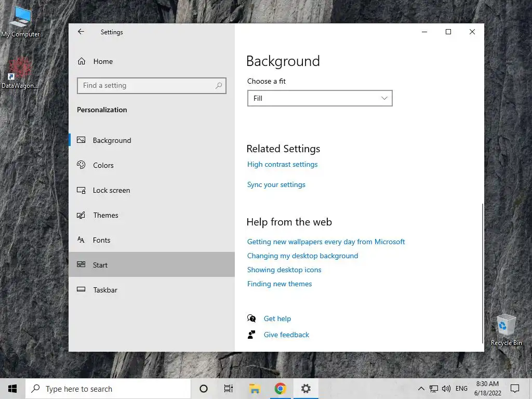This screenshot has height=399, width=532.
Task: Open the Choose a fit dropdown
Action: click(x=320, y=98)
